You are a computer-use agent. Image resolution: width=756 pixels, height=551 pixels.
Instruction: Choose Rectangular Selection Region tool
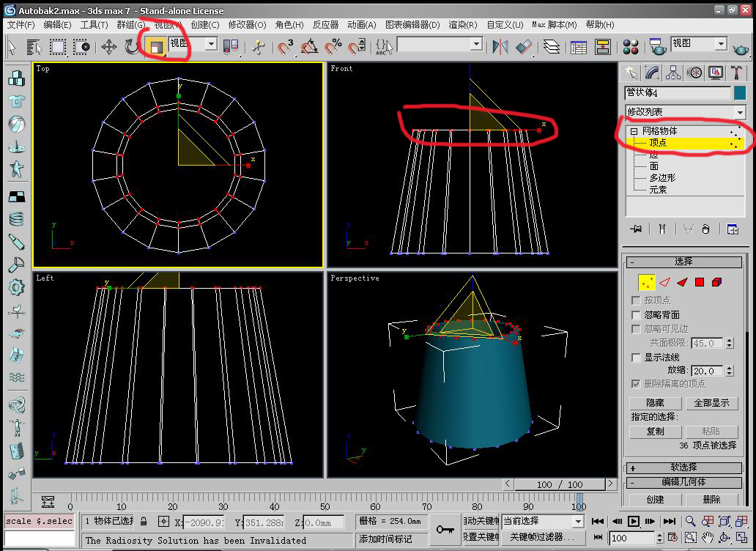[x=58, y=47]
